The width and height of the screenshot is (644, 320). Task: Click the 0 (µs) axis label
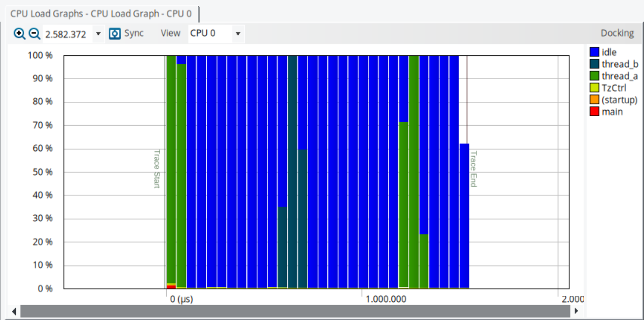coord(181,299)
